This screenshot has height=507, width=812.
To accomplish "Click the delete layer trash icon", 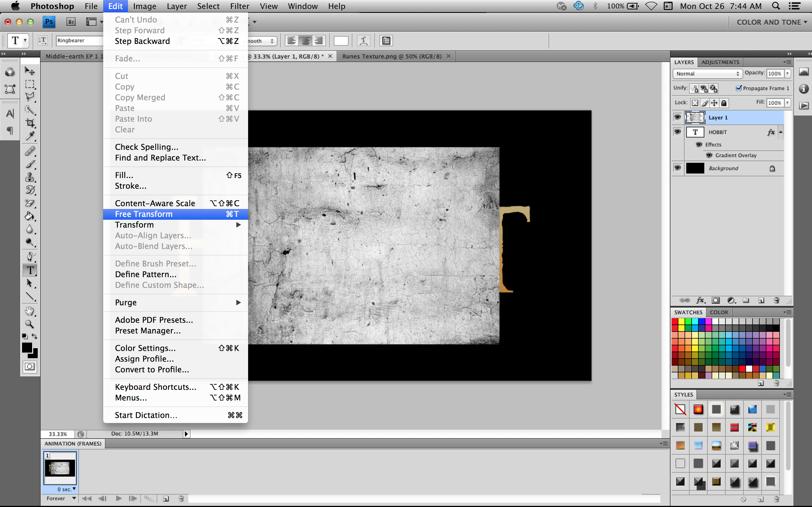I will (x=777, y=300).
